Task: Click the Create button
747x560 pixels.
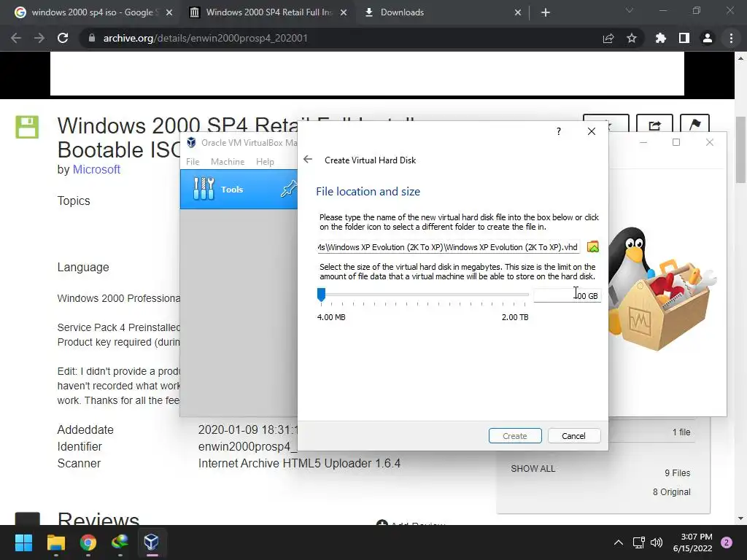Action: pyautogui.click(x=514, y=436)
